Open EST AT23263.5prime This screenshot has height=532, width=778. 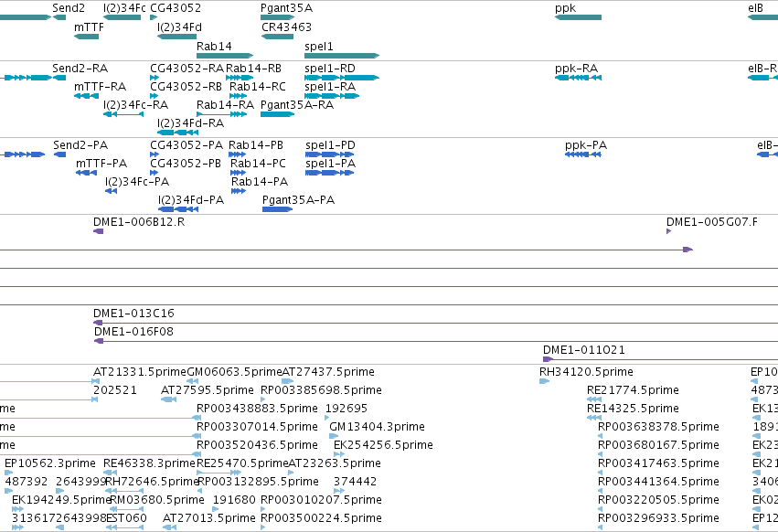pos(293,473)
